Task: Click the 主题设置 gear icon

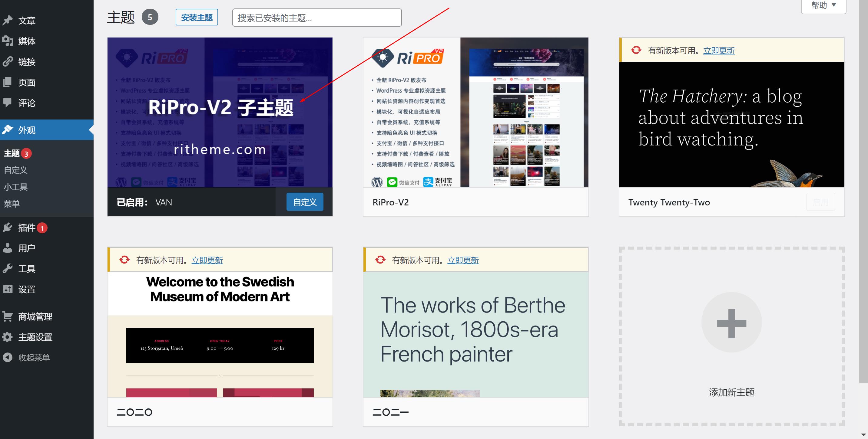Action: click(7, 337)
